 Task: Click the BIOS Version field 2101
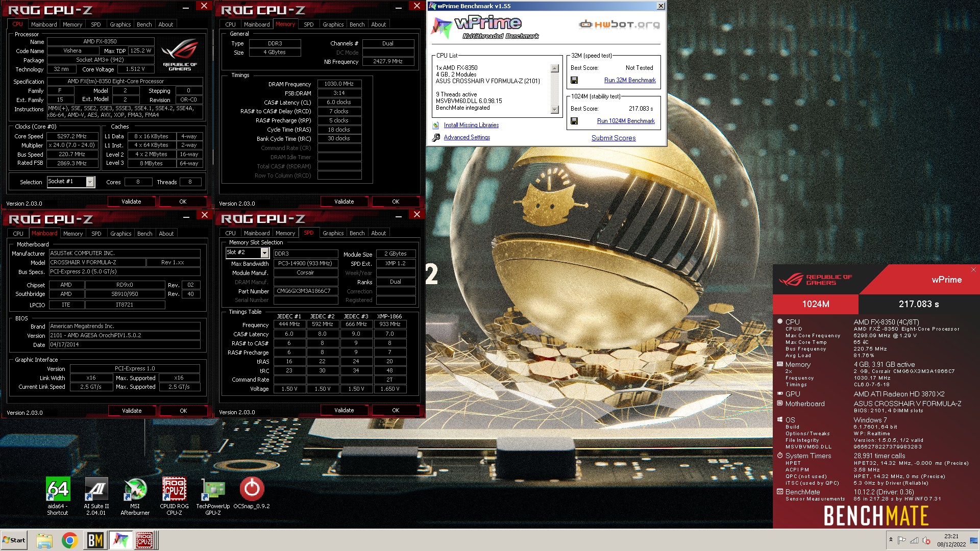125,335
